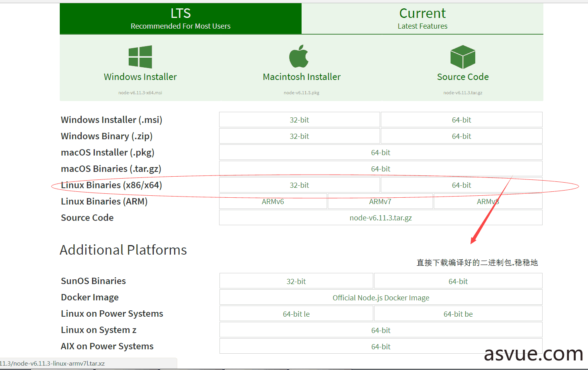This screenshot has width=588, height=370.
Task: Click the Linux on Power Systems label
Action: click(112, 314)
